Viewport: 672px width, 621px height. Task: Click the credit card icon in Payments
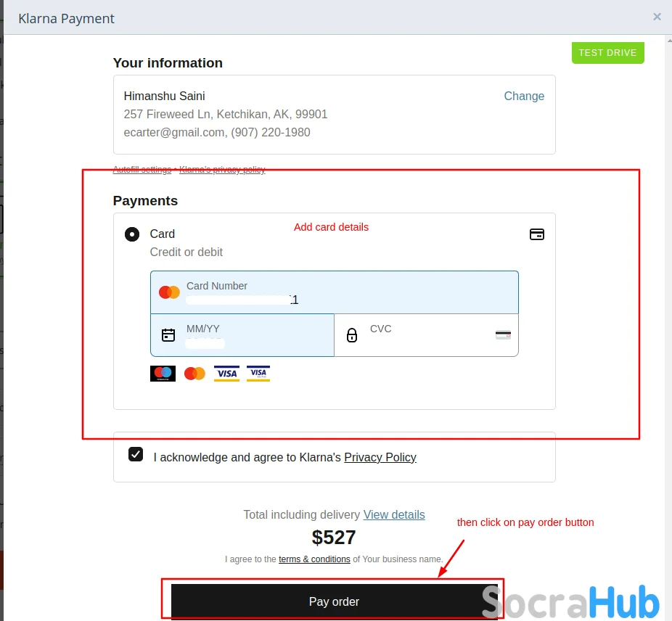536,234
